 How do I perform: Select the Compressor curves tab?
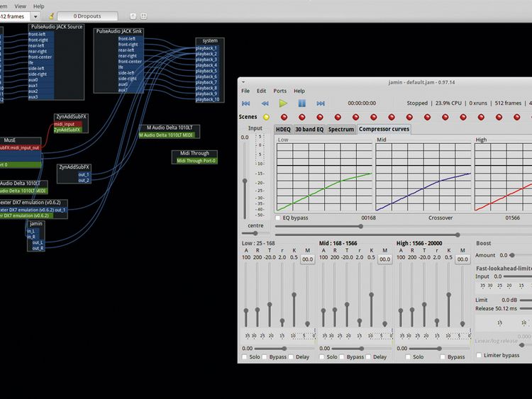tap(384, 129)
